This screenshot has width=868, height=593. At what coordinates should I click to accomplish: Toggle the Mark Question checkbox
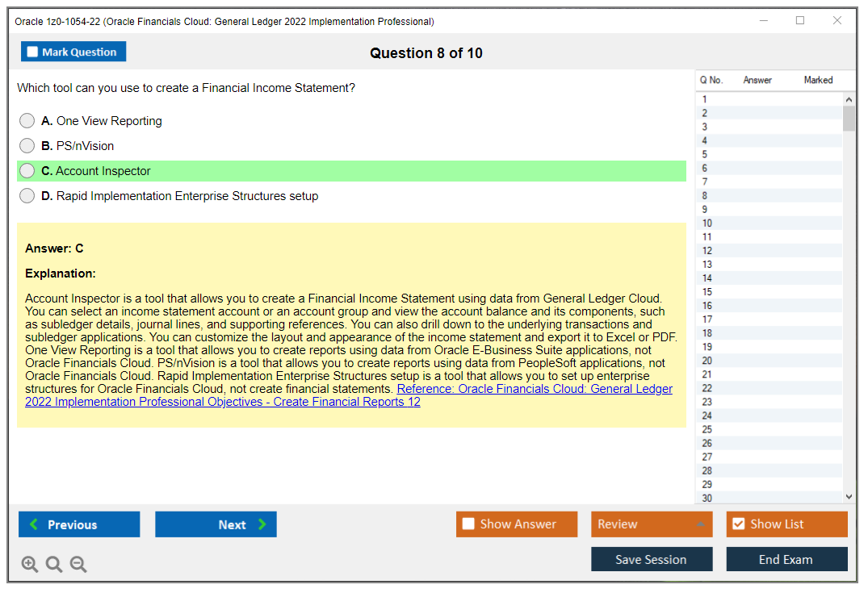click(33, 52)
